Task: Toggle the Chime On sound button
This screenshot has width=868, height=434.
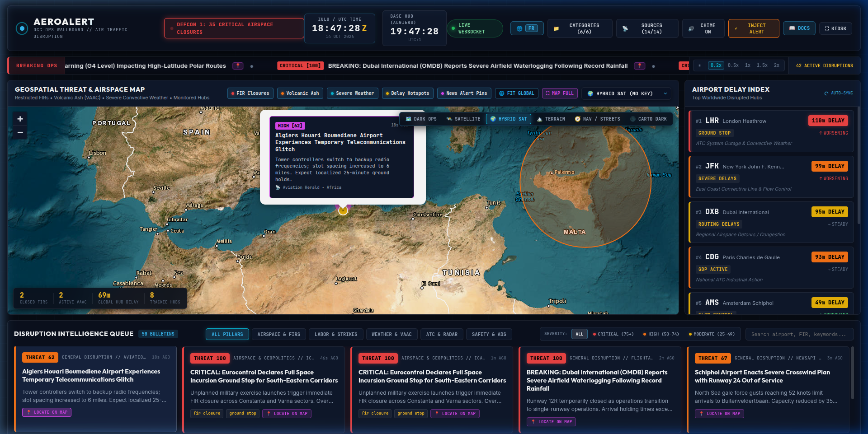Action: pos(703,28)
